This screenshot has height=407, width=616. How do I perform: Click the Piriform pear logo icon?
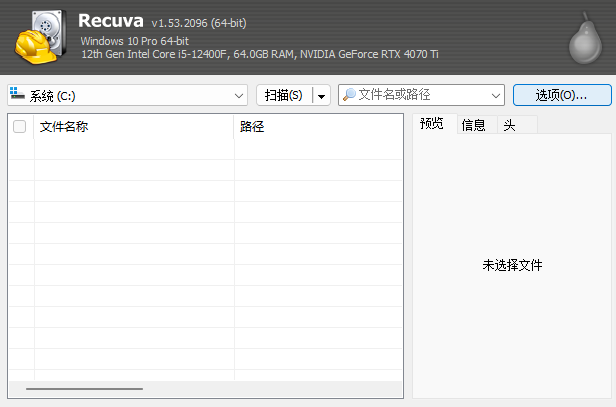(585, 39)
